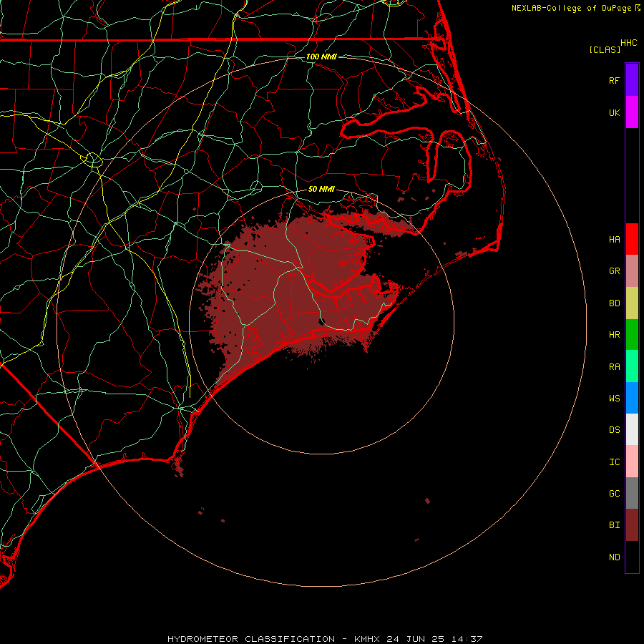Click the WS blue legend swatch
This screenshot has height=644, width=644.
(632, 398)
